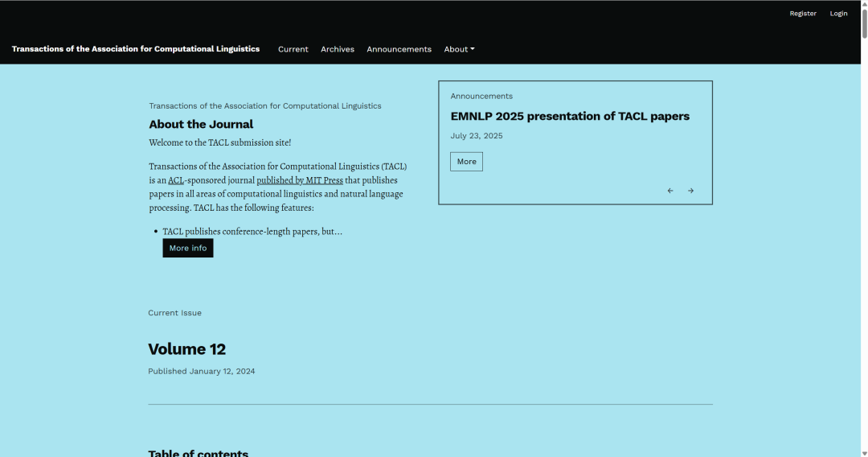The width and height of the screenshot is (868, 457).
Task: Expand the About dropdown menu
Action: tap(459, 49)
